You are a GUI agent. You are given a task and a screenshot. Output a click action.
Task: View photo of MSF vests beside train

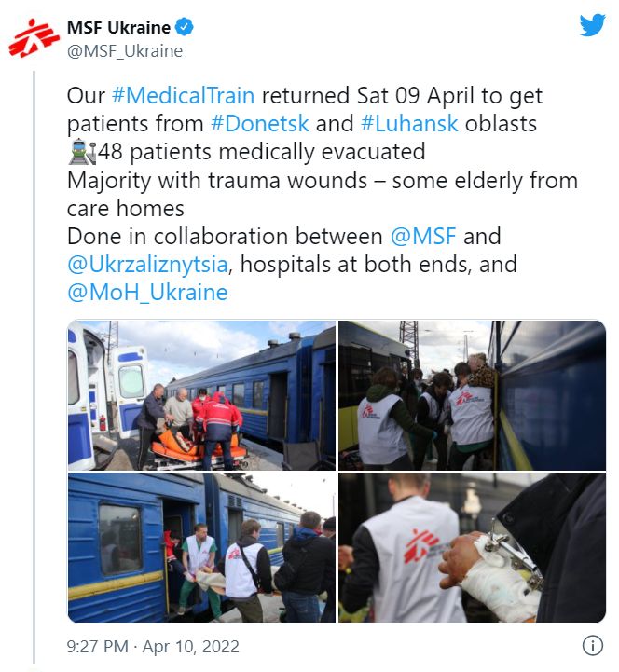[472, 395]
